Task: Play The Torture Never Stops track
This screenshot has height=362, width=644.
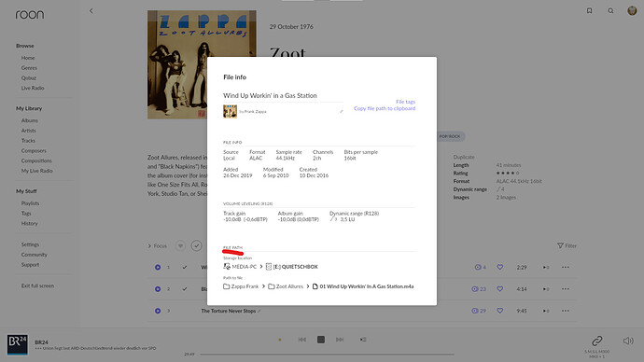Action: (158, 311)
